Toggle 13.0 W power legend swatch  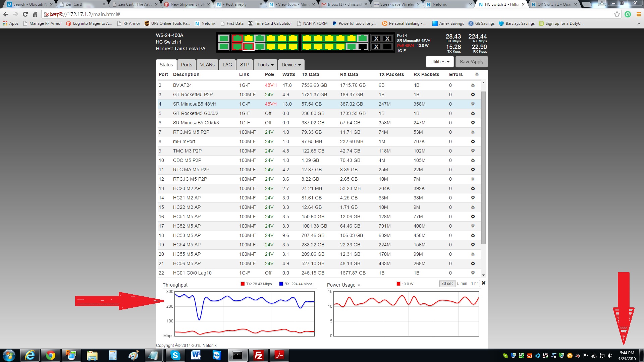(x=398, y=284)
